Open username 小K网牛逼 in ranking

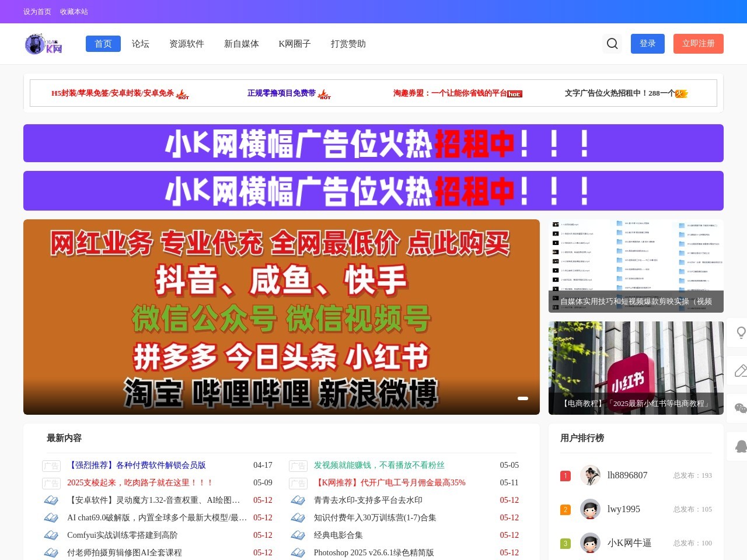pyautogui.click(x=630, y=543)
